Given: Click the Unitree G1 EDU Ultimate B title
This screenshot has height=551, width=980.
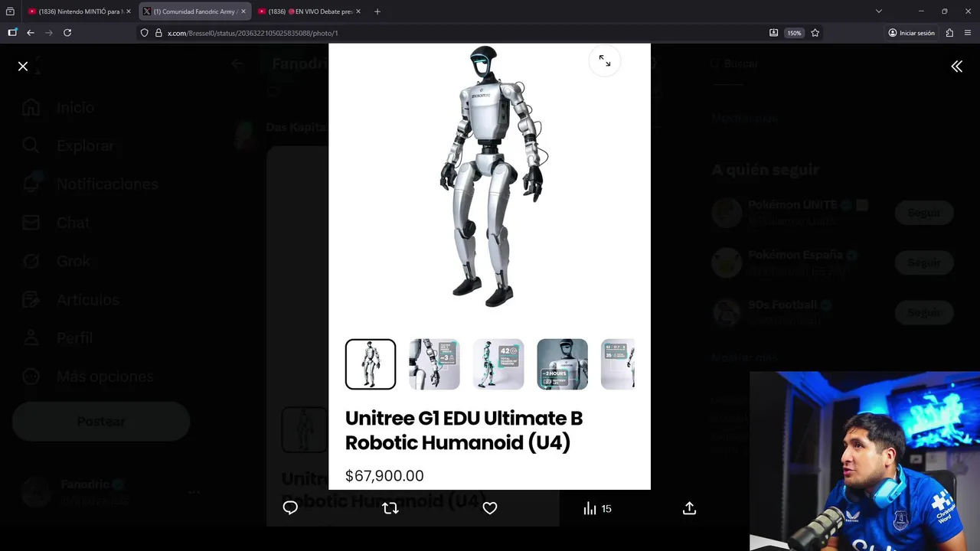Looking at the screenshot, I should [x=464, y=430].
